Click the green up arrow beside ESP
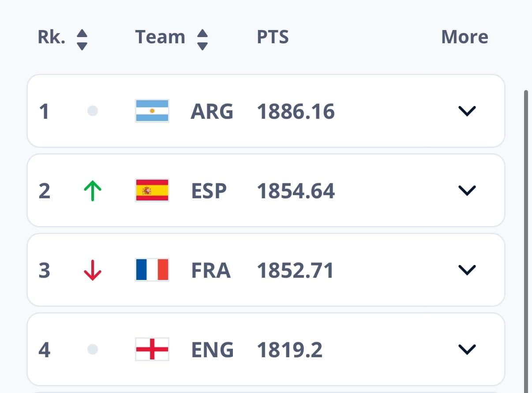 93,191
